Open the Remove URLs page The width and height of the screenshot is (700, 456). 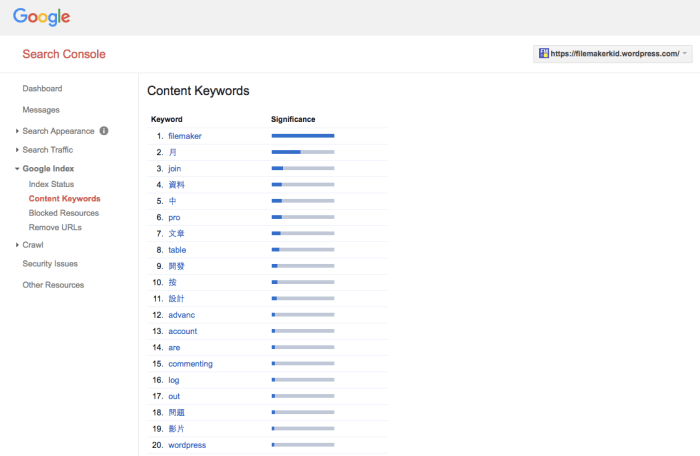coord(55,227)
